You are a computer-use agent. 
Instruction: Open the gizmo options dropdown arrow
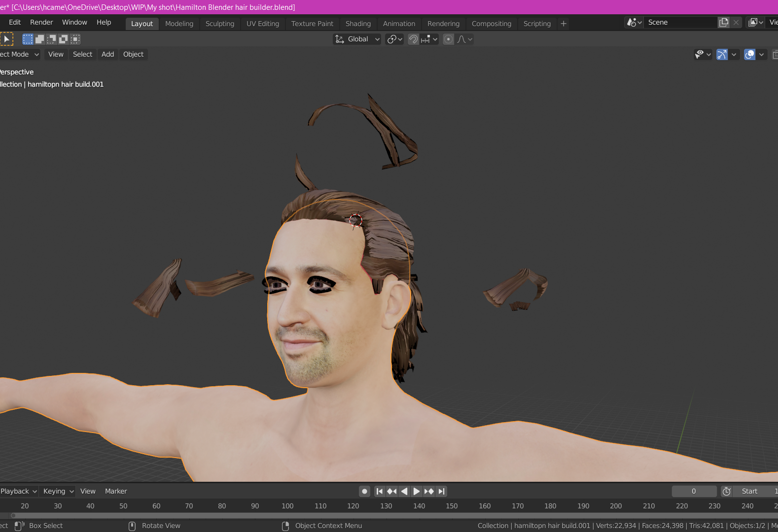pos(734,54)
